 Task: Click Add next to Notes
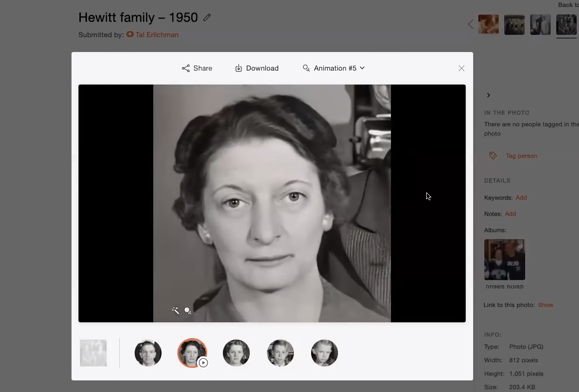510,214
